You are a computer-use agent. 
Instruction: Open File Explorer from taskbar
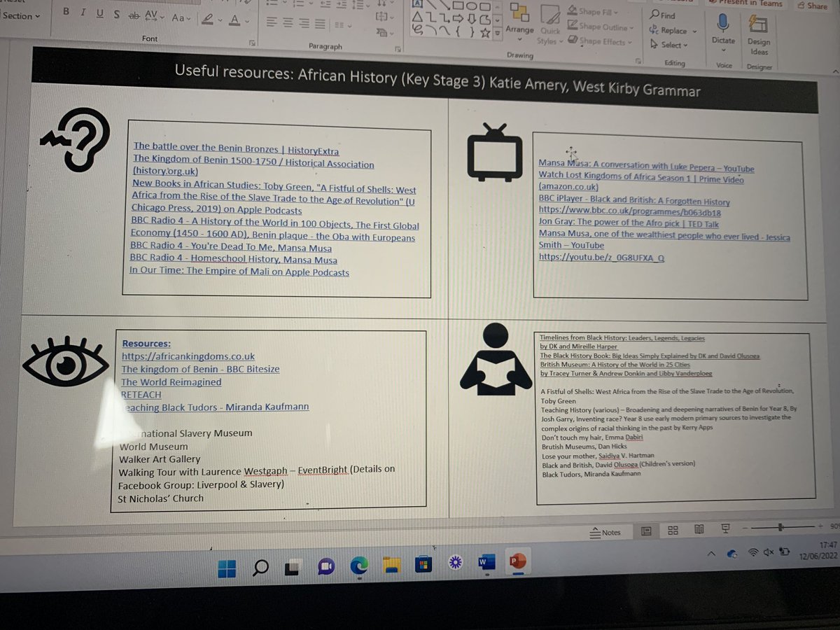(x=391, y=564)
